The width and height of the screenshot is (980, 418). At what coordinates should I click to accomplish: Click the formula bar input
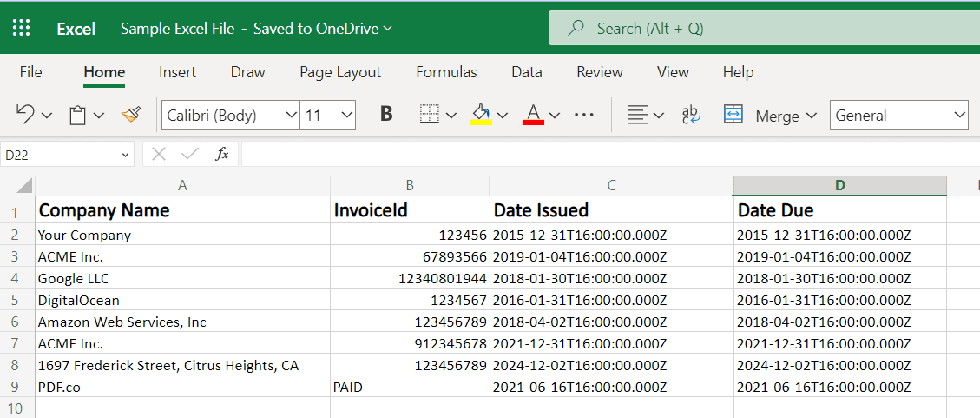coord(610,154)
